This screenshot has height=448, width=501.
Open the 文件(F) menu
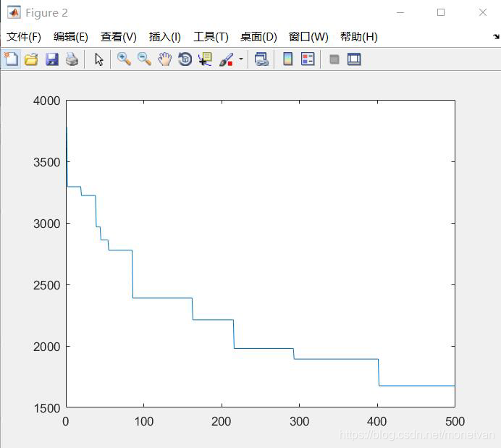(24, 37)
